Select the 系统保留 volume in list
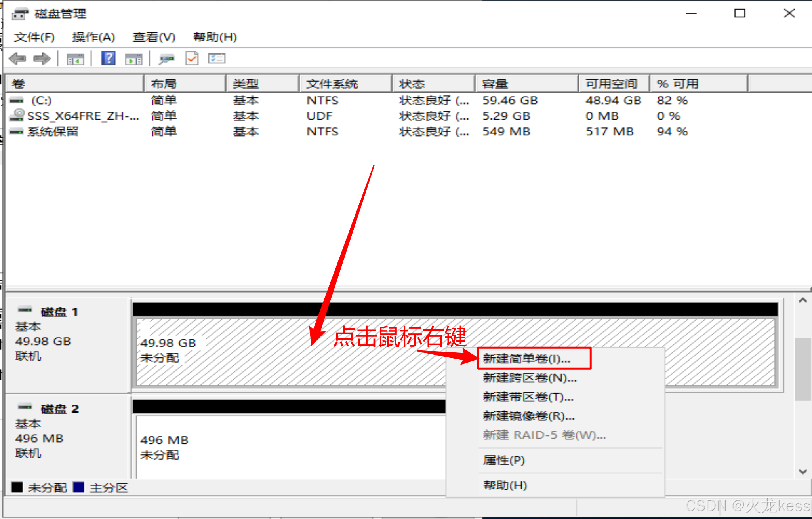 pos(52,131)
